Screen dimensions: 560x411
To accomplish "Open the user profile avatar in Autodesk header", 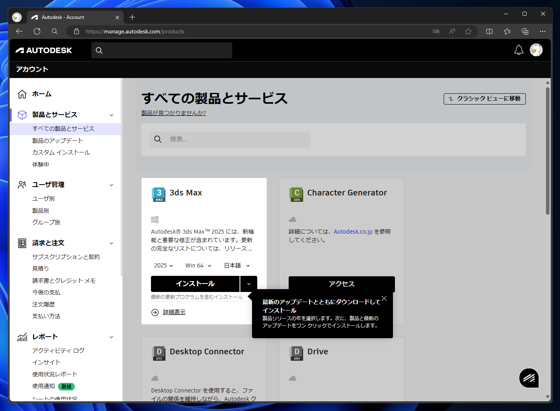I will 536,50.
